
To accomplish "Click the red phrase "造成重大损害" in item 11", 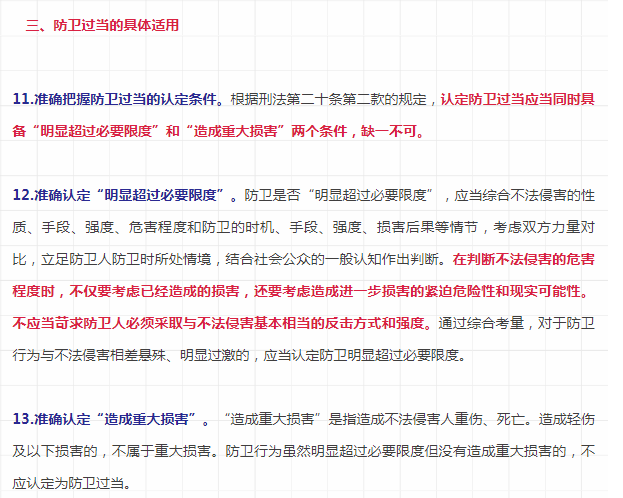I will pos(235,131).
